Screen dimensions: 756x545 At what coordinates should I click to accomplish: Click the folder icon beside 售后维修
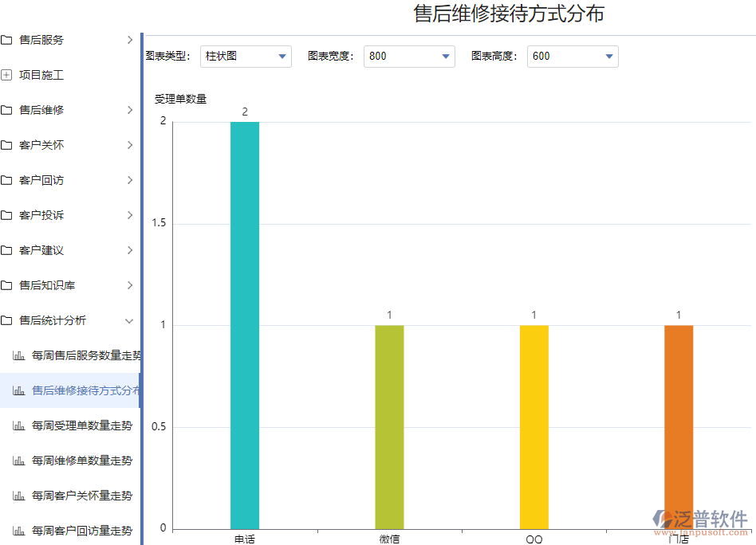pyautogui.click(x=8, y=110)
